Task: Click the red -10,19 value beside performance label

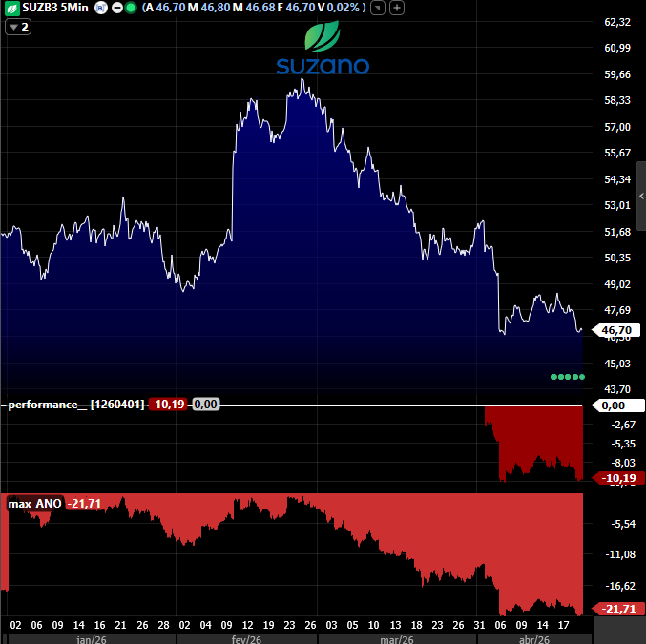Action: [167, 405]
